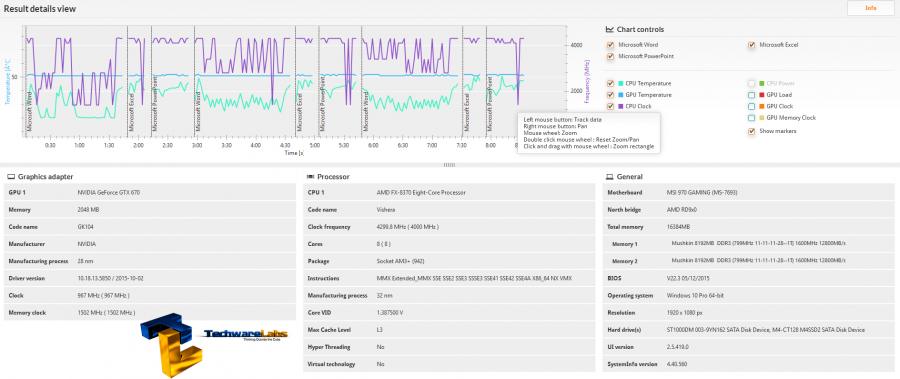Toggle the GPU Temperature checkbox

click(x=610, y=95)
